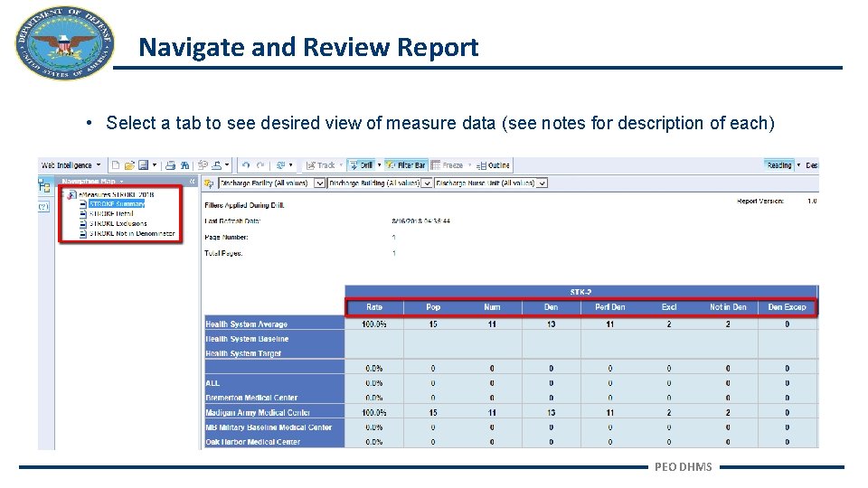
Task: Collapse the Navigation Map panel
Action: [x=192, y=182]
